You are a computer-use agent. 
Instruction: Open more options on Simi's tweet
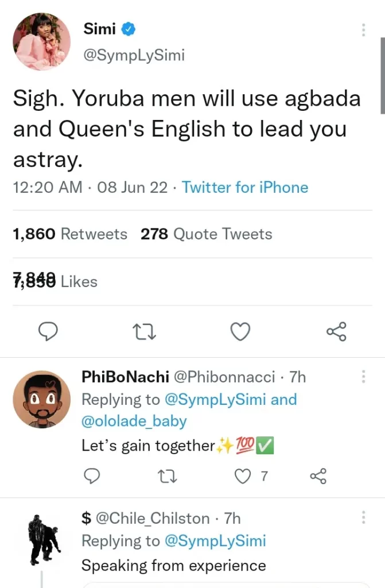(x=363, y=30)
